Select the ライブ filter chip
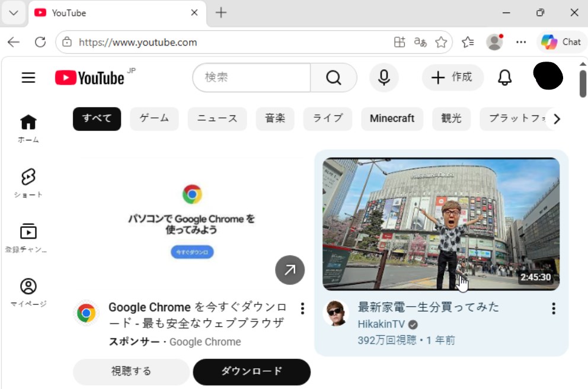 point(327,119)
